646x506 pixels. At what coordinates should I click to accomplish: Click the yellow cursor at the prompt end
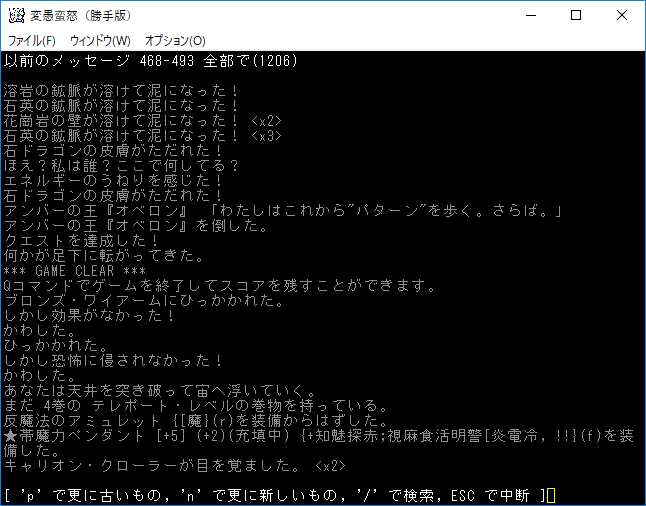(550, 496)
